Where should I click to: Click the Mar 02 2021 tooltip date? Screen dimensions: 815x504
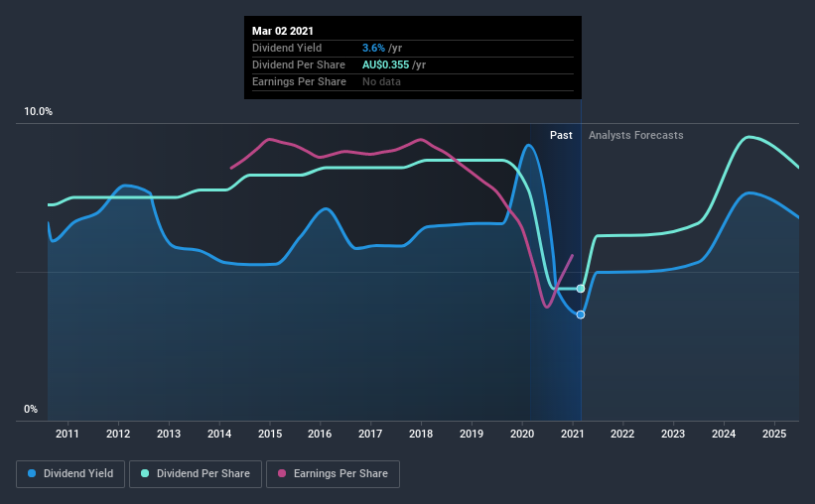283,31
